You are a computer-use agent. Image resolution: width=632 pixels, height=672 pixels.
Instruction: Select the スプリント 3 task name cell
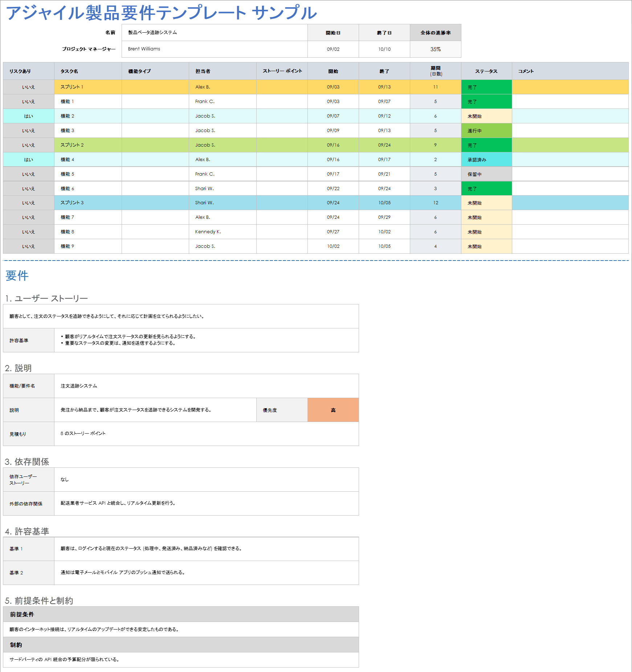pyautogui.click(x=88, y=203)
